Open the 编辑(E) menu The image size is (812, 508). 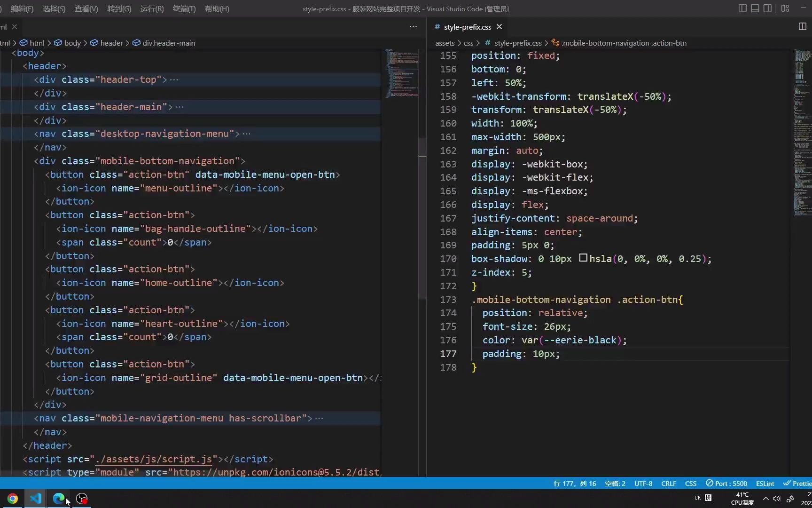coord(22,9)
